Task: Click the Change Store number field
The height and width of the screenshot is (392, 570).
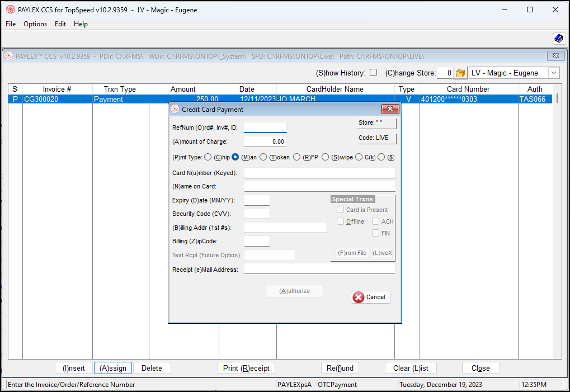Action: coord(445,73)
